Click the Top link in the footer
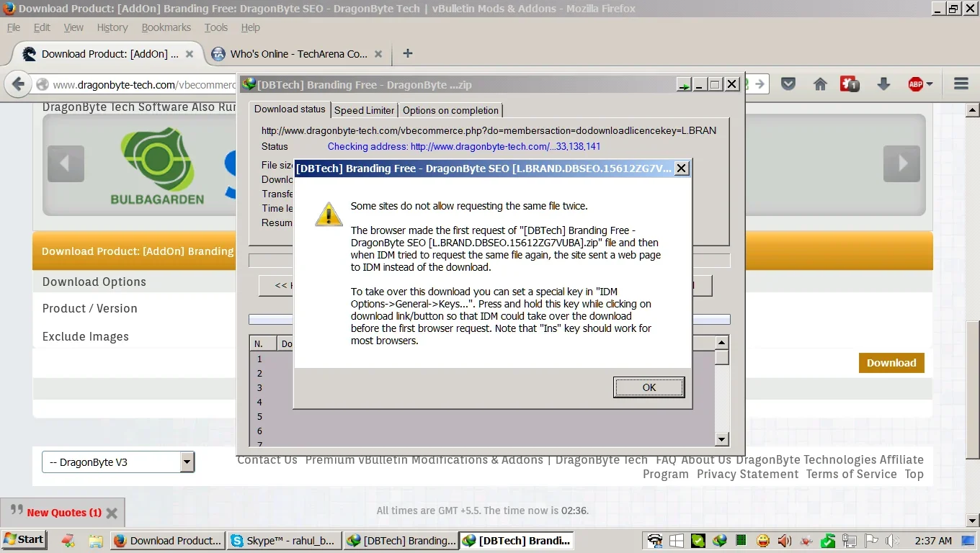This screenshot has width=980, height=553. (914, 474)
